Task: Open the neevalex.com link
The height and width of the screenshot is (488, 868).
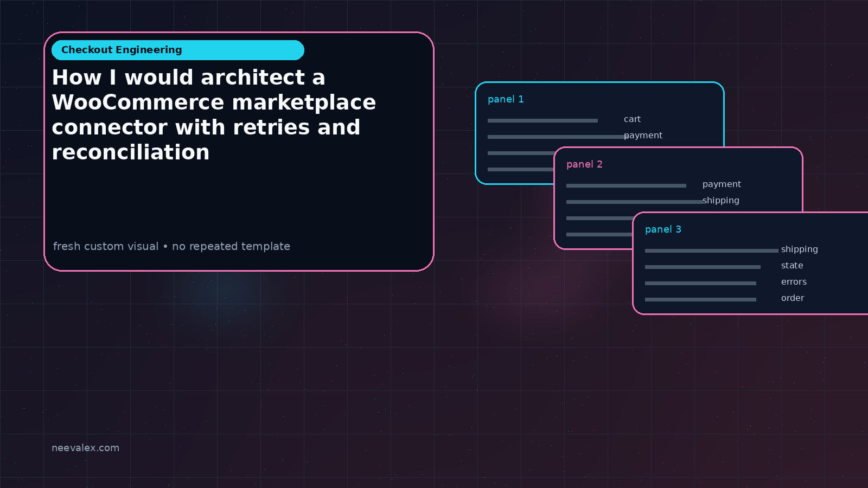Action: coord(85,448)
